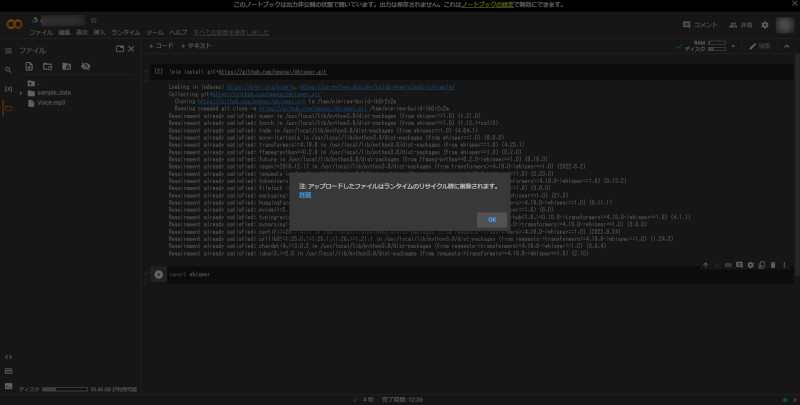Open the search sidebar icon

point(8,70)
